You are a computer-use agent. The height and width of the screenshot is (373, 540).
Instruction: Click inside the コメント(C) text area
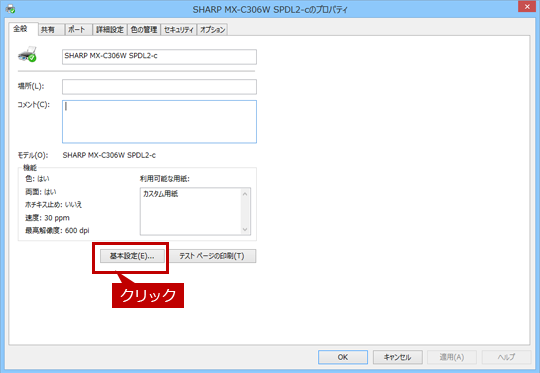click(x=159, y=122)
